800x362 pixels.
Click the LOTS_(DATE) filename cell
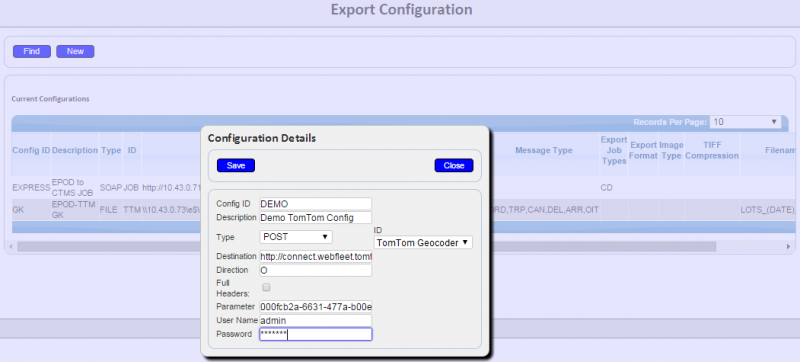point(768,210)
